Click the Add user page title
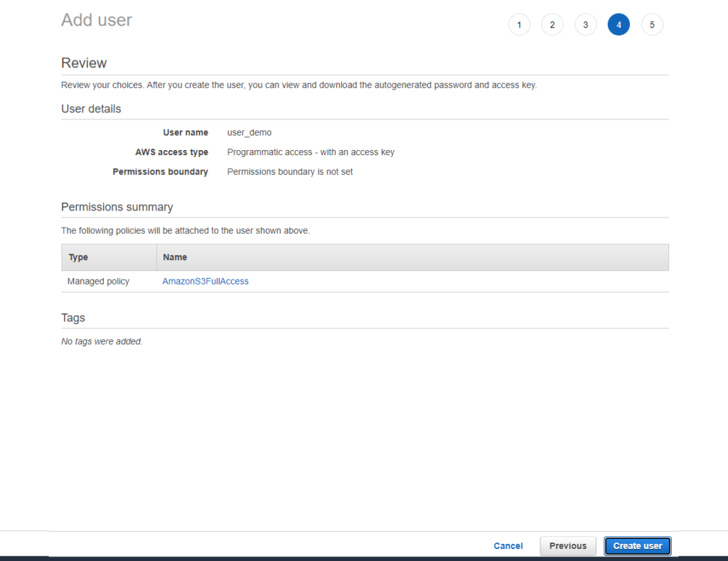Screen dimensions: 728x561 pyautogui.click(x=97, y=20)
